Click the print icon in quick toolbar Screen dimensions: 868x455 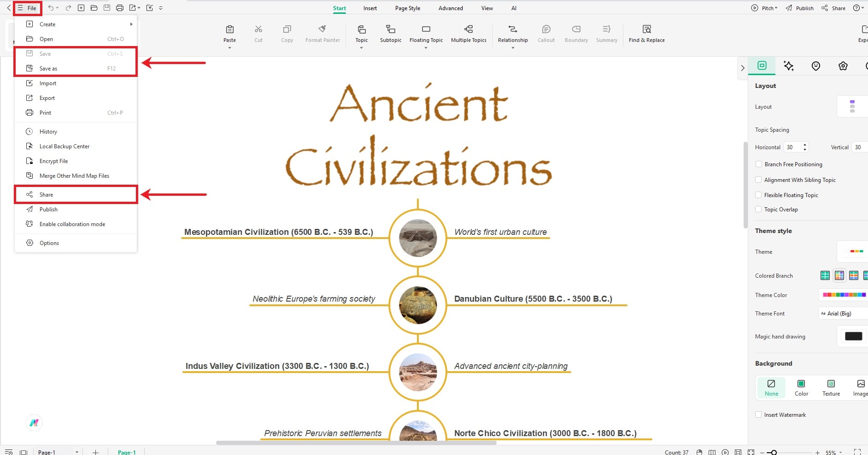tap(120, 8)
